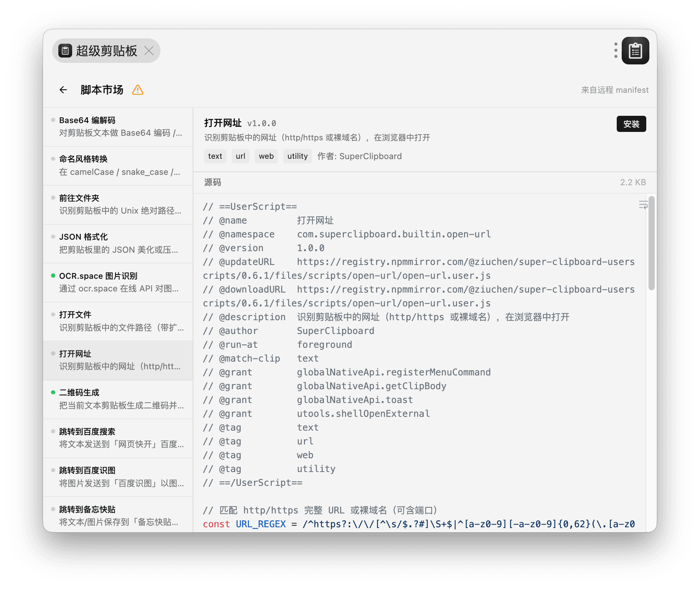Select 跳转到备忘快贴 script
The image size is (700, 589).
[x=118, y=515]
